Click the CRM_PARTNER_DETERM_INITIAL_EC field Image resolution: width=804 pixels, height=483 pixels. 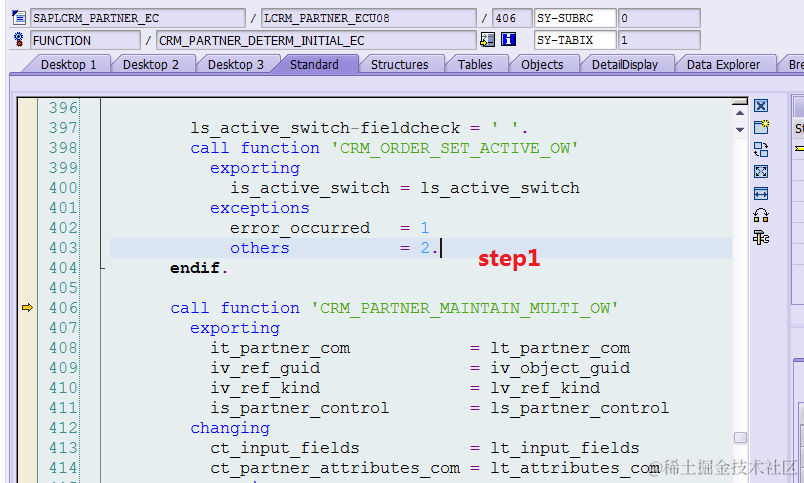(x=316, y=40)
